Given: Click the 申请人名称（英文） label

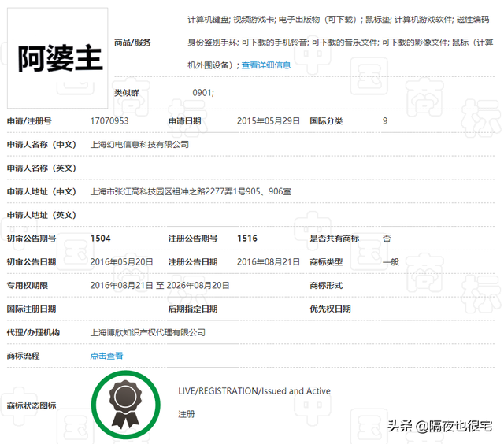Looking at the screenshot, I should pyautogui.click(x=42, y=168).
